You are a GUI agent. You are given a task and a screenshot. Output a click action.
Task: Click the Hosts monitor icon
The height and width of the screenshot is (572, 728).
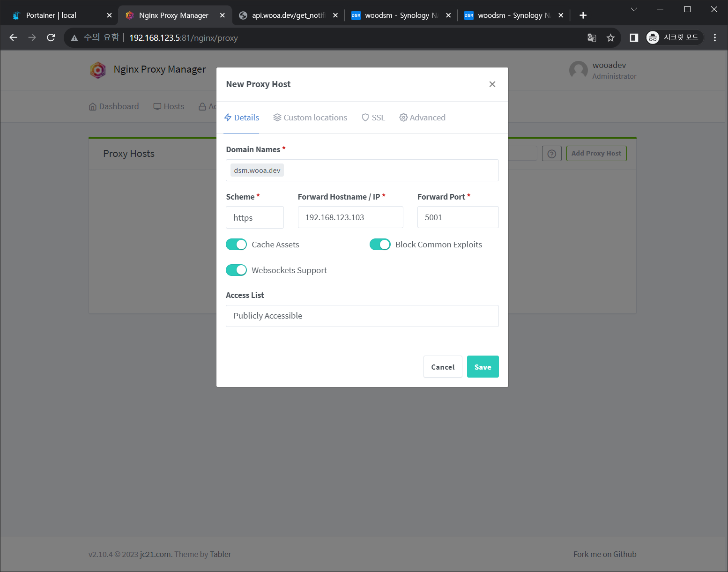(157, 106)
